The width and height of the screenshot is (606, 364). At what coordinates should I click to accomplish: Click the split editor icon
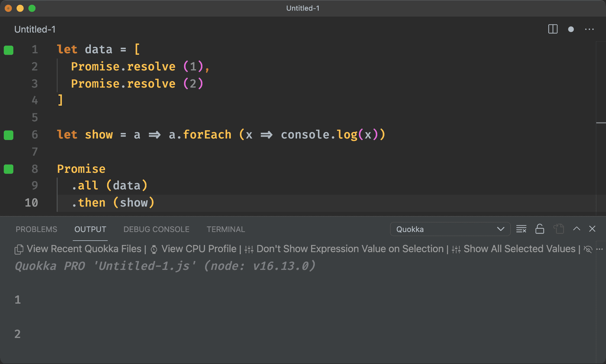pos(552,29)
